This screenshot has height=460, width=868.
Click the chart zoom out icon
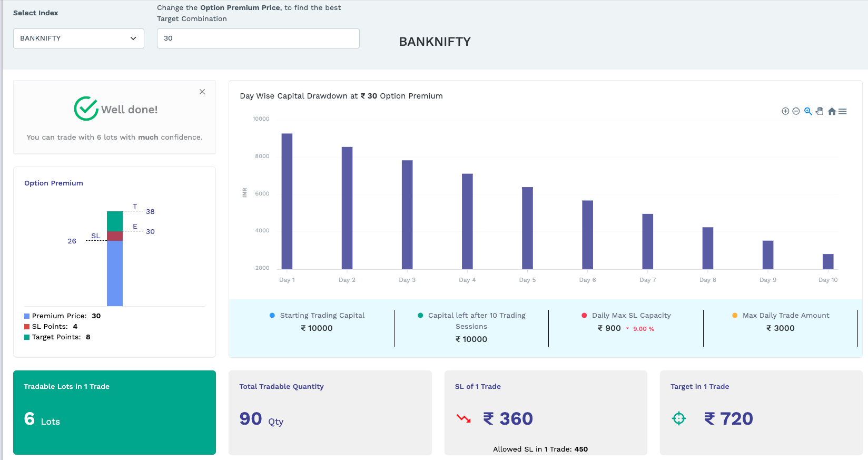796,111
